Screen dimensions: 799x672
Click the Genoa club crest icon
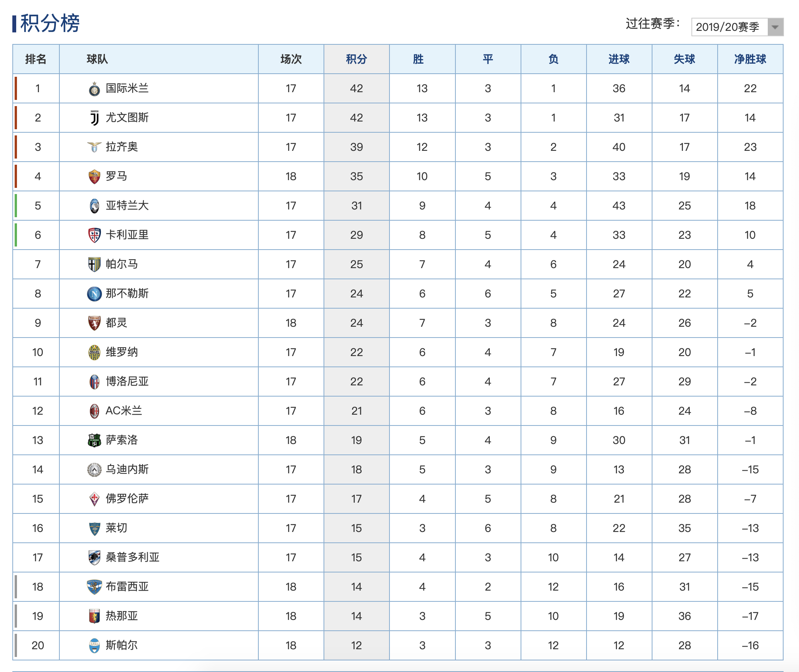[x=94, y=616]
